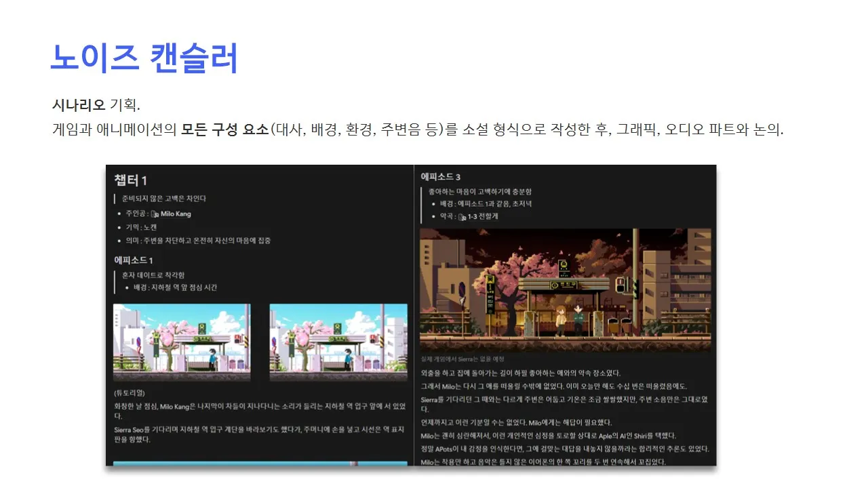Click the 배경 : 지하철 역 앞 점심 시간 bullet

point(175,287)
